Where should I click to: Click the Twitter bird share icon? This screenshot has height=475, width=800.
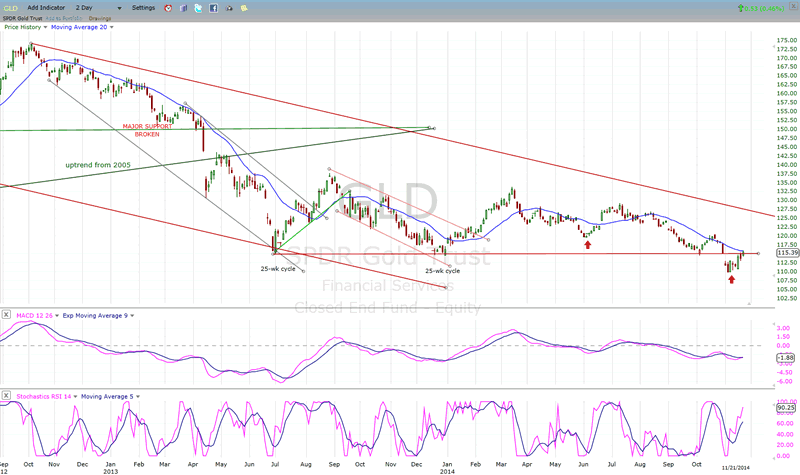[x=198, y=8]
